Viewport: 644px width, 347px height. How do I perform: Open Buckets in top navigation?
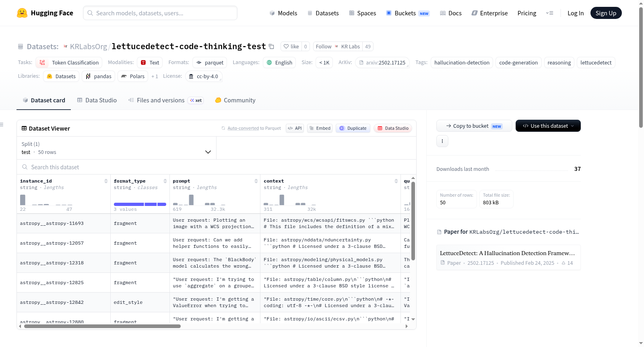[408, 13]
